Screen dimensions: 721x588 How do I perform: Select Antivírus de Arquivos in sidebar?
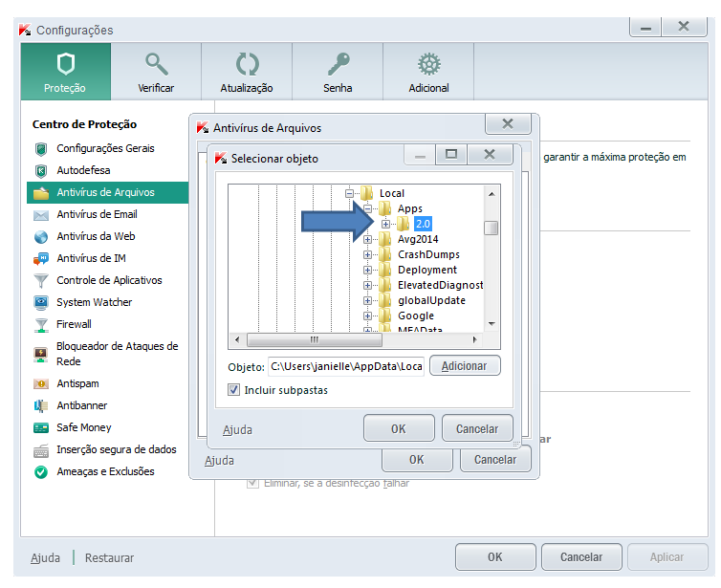108,192
